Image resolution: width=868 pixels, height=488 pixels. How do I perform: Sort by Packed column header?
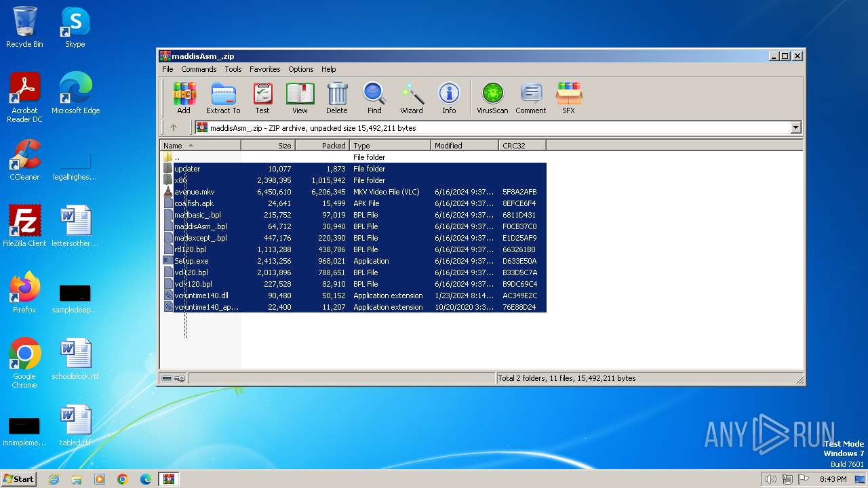(x=323, y=146)
